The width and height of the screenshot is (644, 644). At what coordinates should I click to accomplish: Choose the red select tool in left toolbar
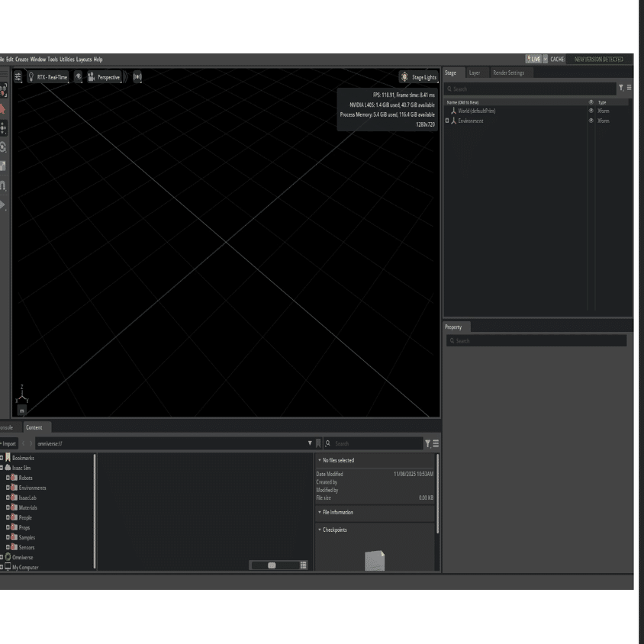pyautogui.click(x=2, y=109)
